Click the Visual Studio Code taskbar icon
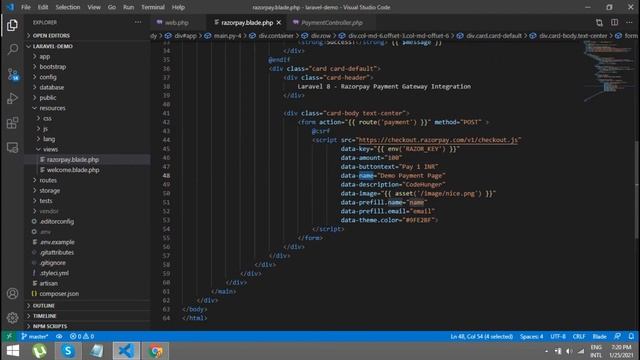 point(126,351)
